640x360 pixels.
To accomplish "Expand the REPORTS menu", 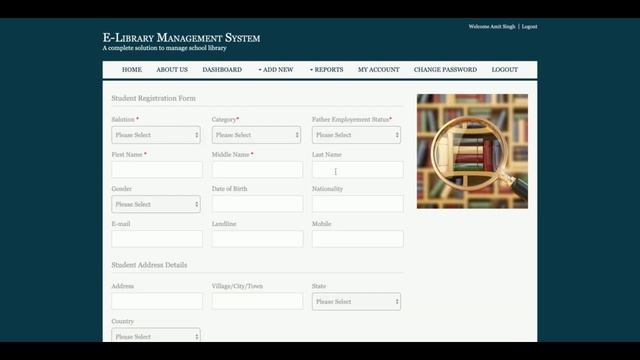I will (327, 70).
